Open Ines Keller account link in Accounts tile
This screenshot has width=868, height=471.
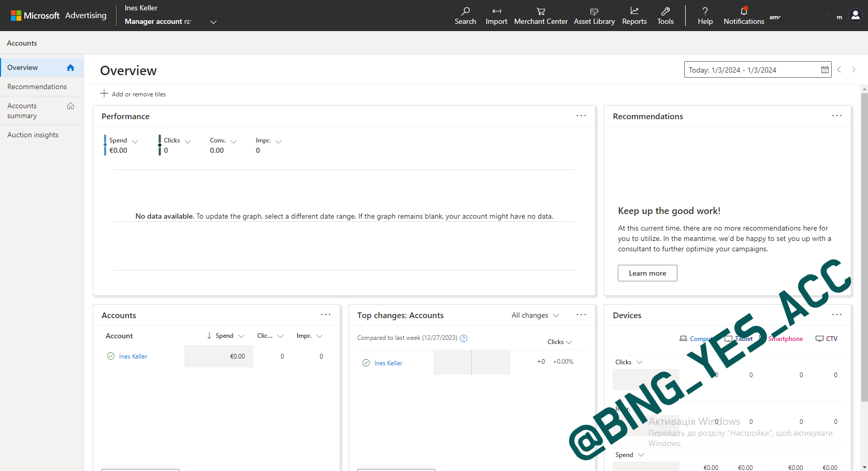pos(133,356)
